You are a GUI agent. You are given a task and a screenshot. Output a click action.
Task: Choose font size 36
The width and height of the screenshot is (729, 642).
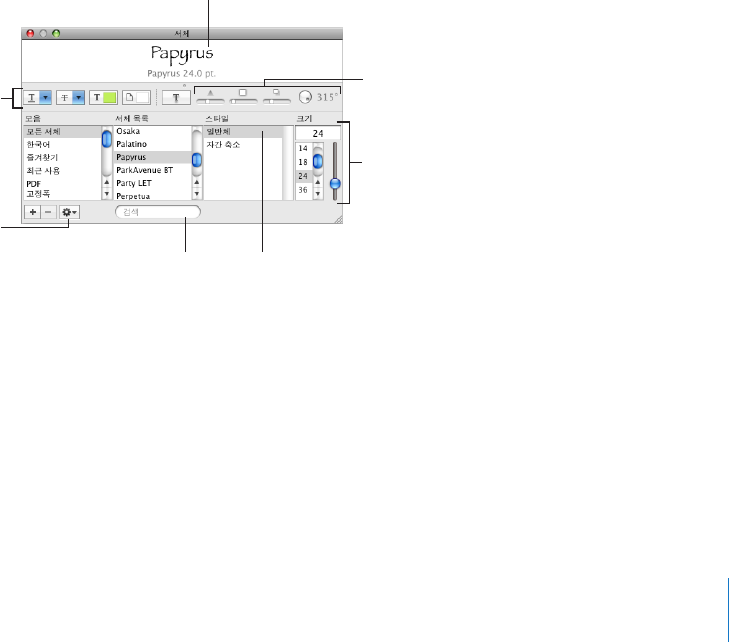point(303,190)
